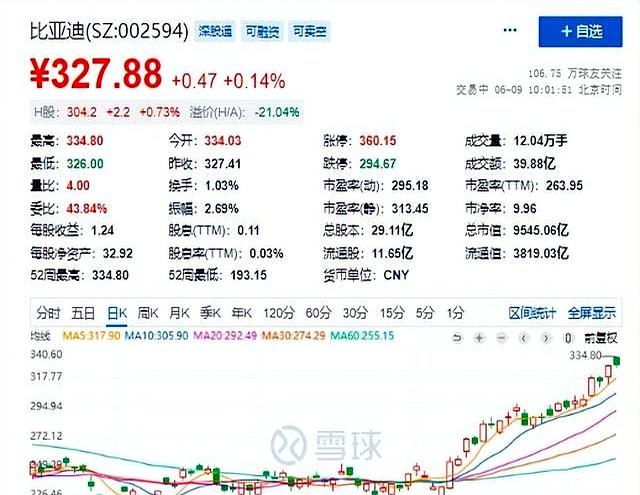Click the 成交量 value 12.04万手

coord(540,141)
